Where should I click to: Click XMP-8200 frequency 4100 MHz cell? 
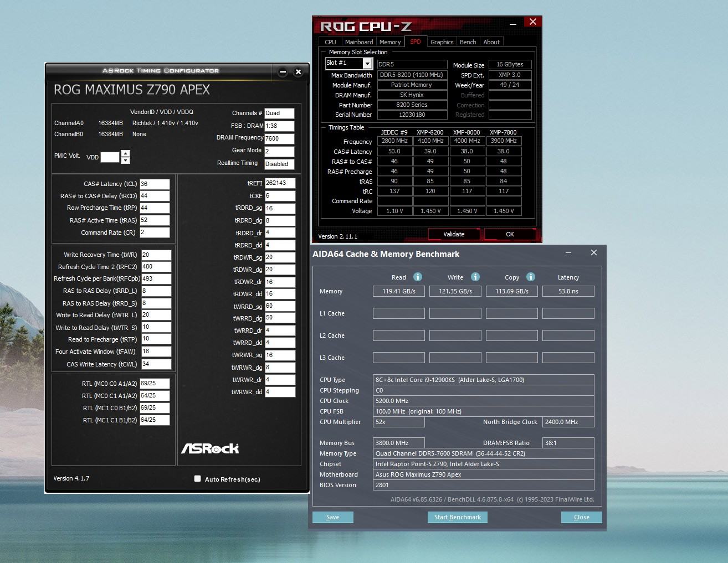click(430, 141)
